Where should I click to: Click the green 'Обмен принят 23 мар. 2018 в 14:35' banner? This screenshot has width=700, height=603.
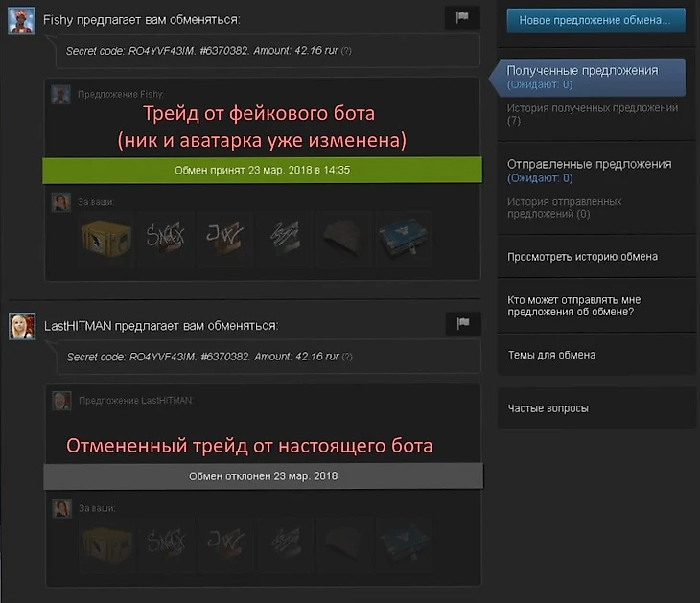[x=262, y=170]
